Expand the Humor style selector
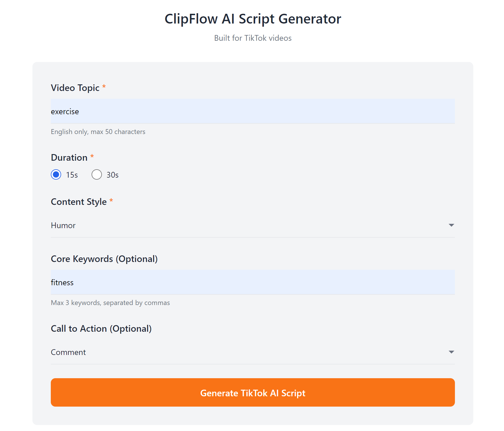The width and height of the screenshot is (504, 431). click(253, 226)
